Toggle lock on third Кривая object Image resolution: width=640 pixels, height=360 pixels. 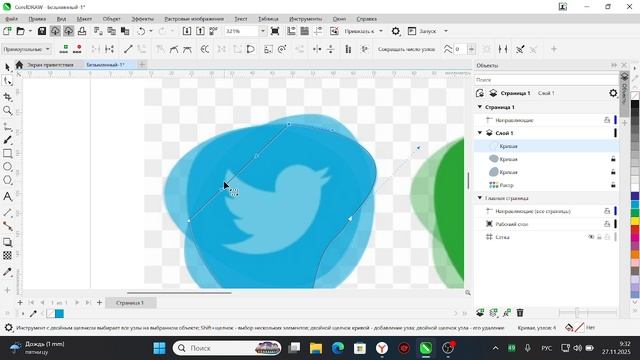[613, 172]
